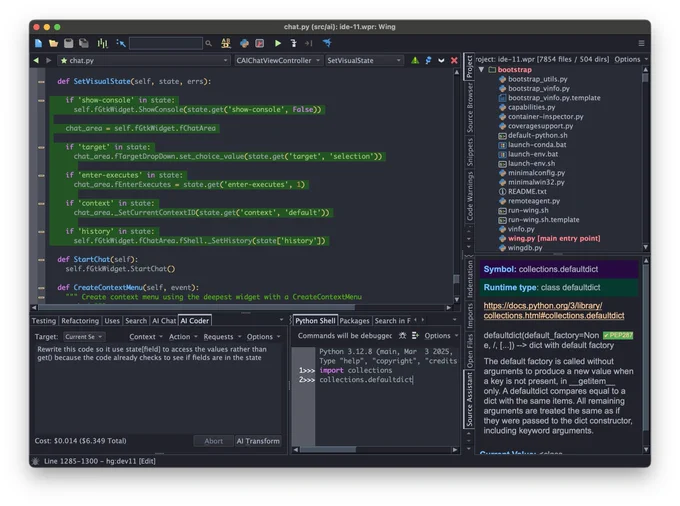The image size is (680, 506).
Task: Open the AI Coder Requests menu
Action: (x=222, y=336)
